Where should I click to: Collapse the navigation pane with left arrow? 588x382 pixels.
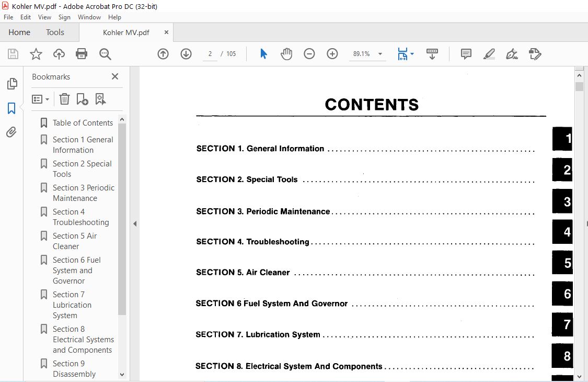(x=135, y=224)
